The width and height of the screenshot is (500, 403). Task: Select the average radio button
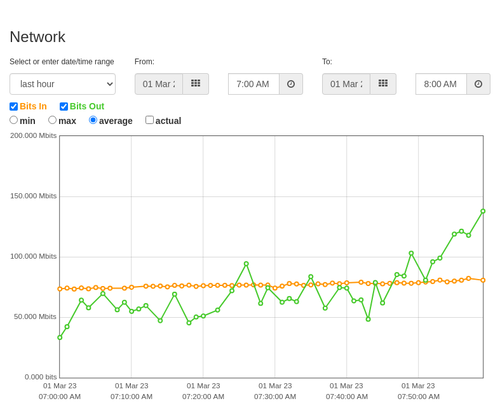(93, 120)
